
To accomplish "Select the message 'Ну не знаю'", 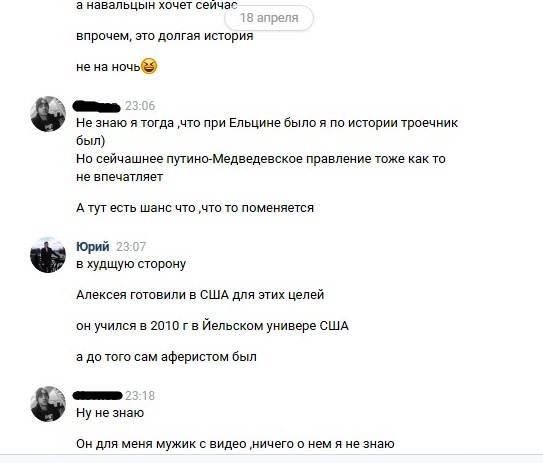I will (x=110, y=413).
